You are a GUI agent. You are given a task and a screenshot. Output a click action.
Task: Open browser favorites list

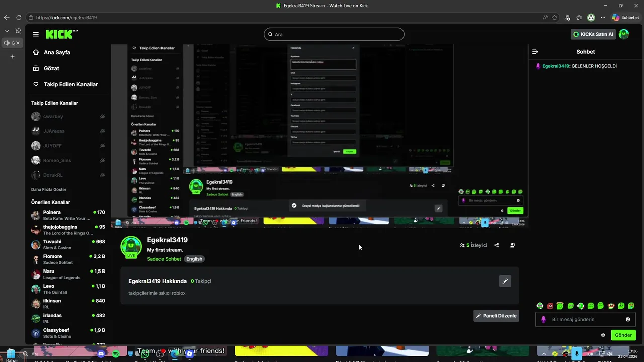coord(579,17)
